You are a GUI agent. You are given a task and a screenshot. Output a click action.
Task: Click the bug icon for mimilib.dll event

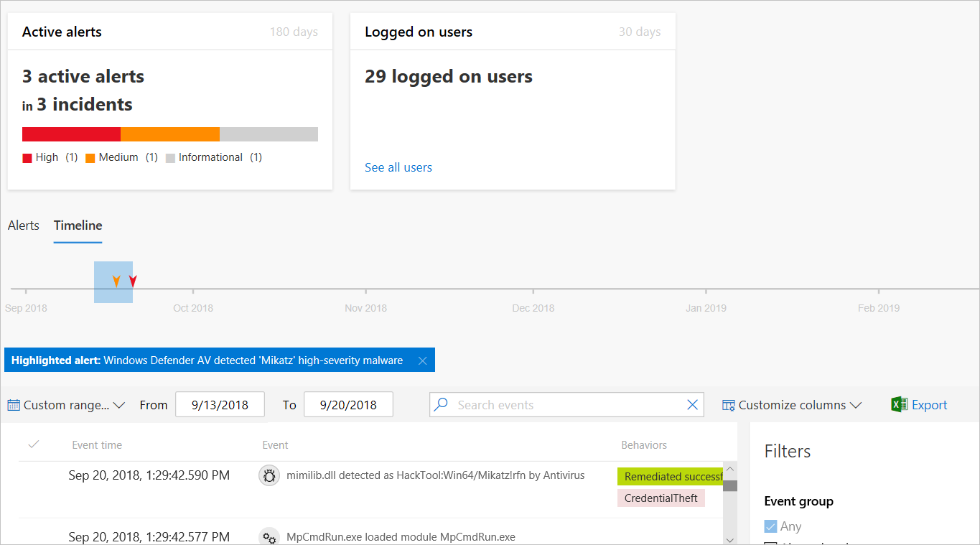click(269, 476)
